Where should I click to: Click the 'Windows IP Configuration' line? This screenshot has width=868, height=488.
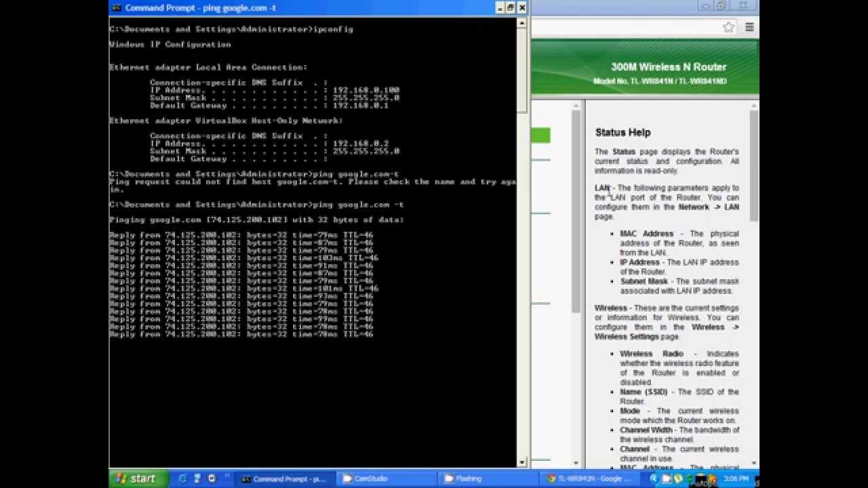click(170, 44)
